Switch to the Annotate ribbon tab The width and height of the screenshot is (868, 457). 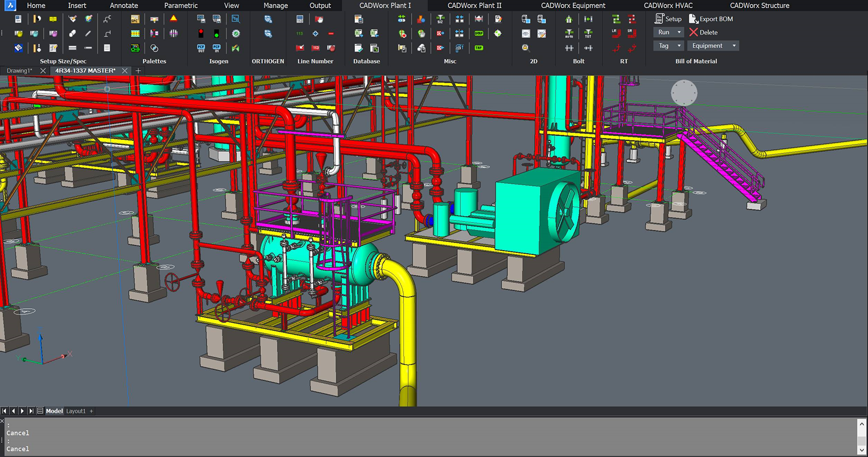click(x=124, y=6)
